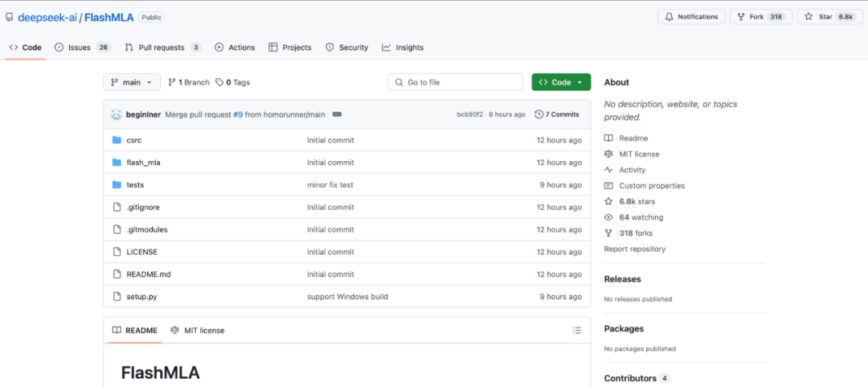Open the Pull requests tab
The height and width of the screenshot is (387, 868).
point(162,47)
